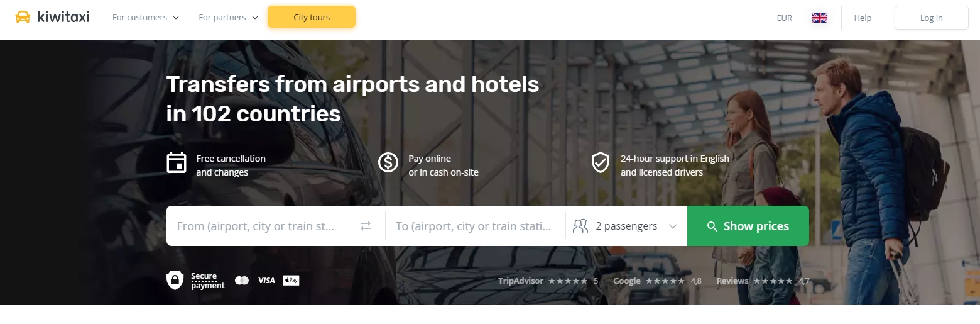Swap the From and To locations
Image resolution: width=980 pixels, height=324 pixels.
366,226
